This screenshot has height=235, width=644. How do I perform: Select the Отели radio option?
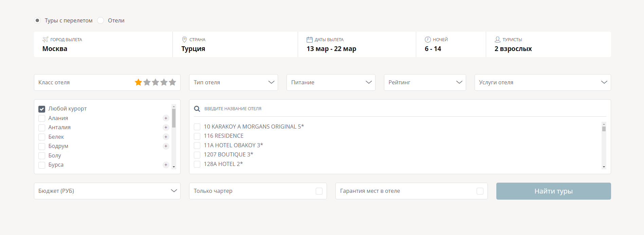[101, 20]
